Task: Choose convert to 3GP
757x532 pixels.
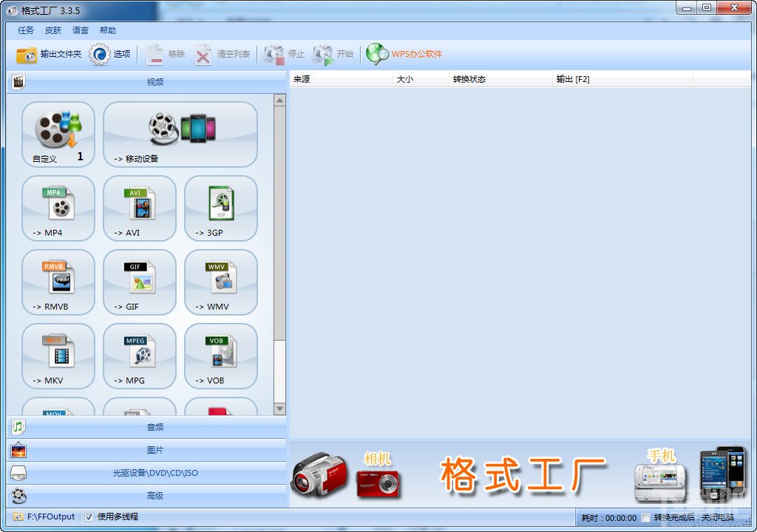Action: tap(220, 208)
